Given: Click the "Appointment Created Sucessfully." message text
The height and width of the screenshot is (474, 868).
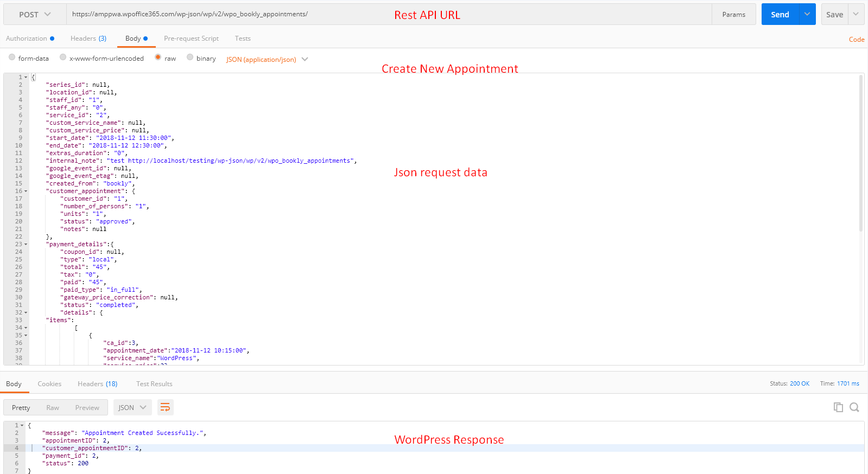Looking at the screenshot, I should 143,433.
